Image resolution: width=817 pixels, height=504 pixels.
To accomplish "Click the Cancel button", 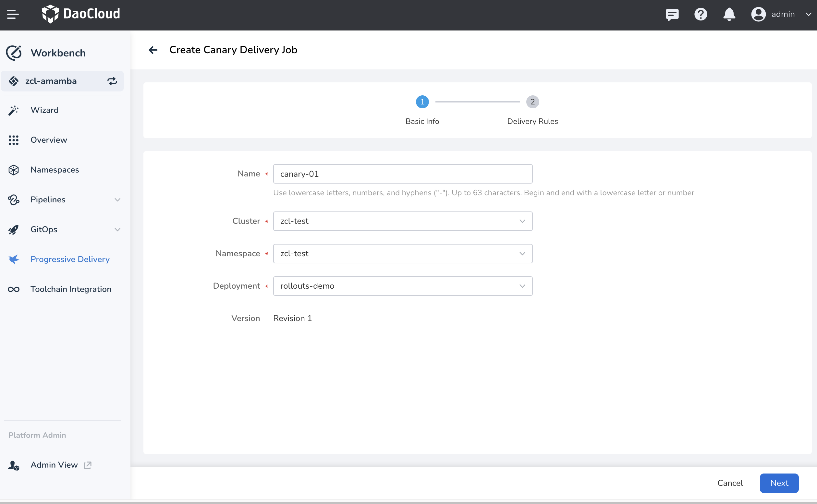I will [730, 483].
